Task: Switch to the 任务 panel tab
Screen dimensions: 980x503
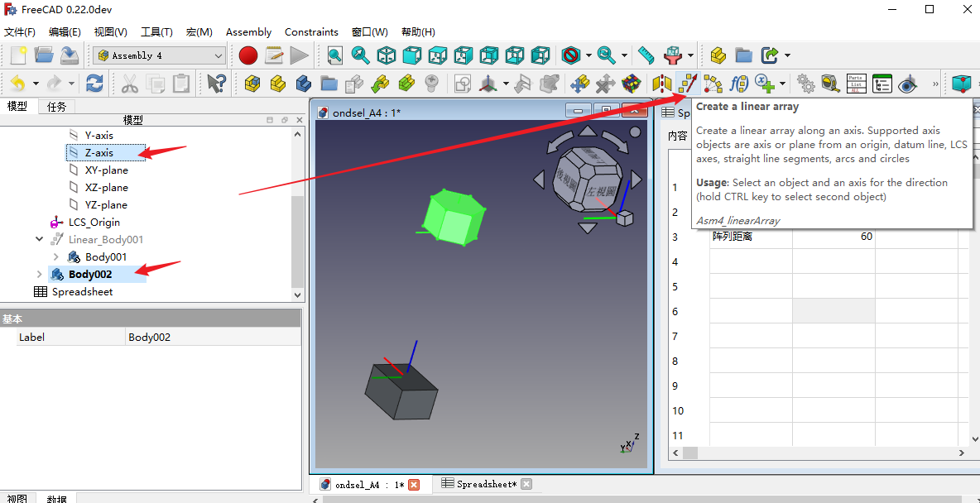Action: point(57,106)
